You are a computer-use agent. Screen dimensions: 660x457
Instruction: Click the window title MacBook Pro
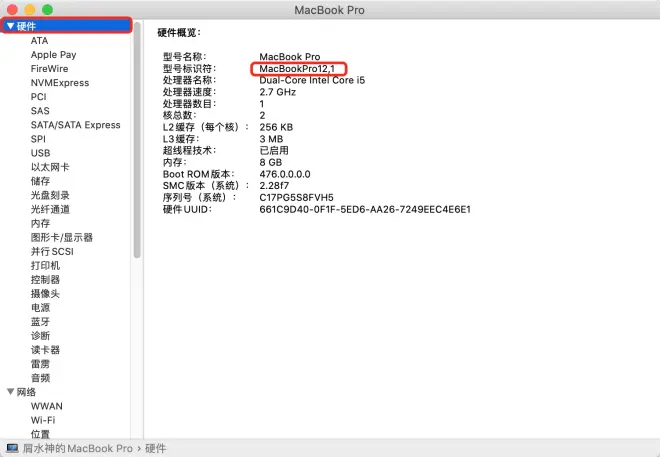[329, 10]
